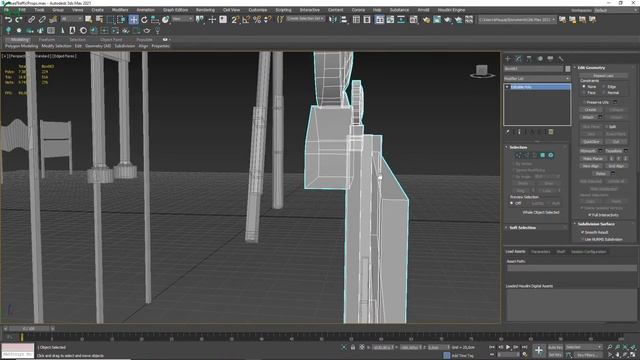Select Polygon sub-object level icon
This screenshot has width=640, height=360.
(x=542, y=155)
